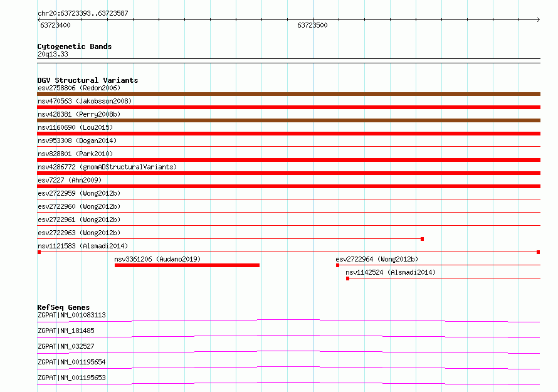Click the ZGPAT|NM_001195654 transcript label
This screenshot has height=392, width=558.
[71, 362]
